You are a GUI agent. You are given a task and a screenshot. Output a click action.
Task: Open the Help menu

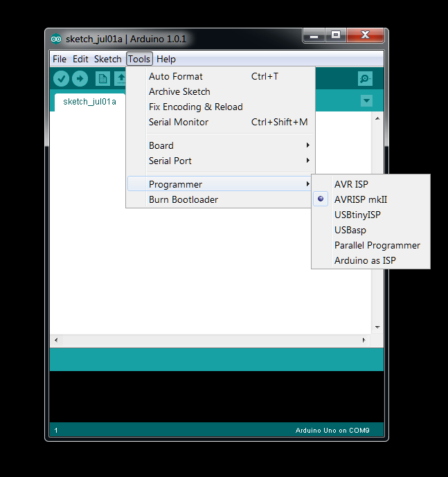tap(166, 59)
